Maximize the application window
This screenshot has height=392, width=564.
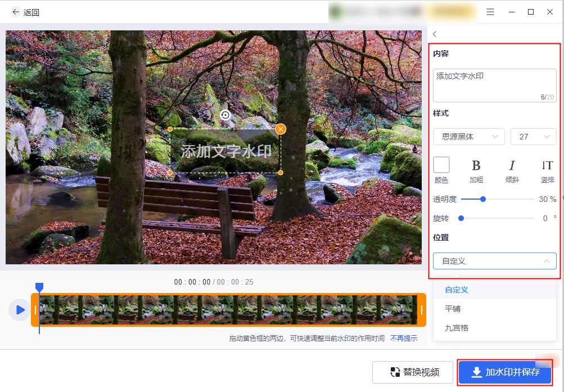[531, 12]
